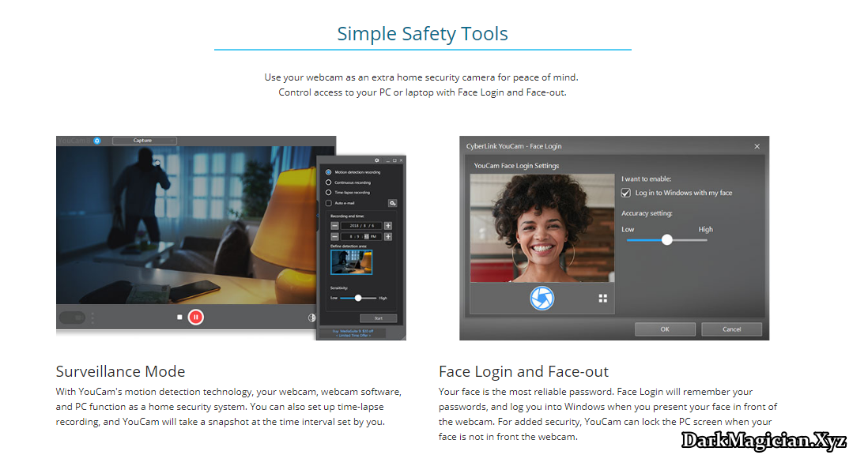Toggle Log in to Windows with my face checkbox

pyautogui.click(x=626, y=193)
